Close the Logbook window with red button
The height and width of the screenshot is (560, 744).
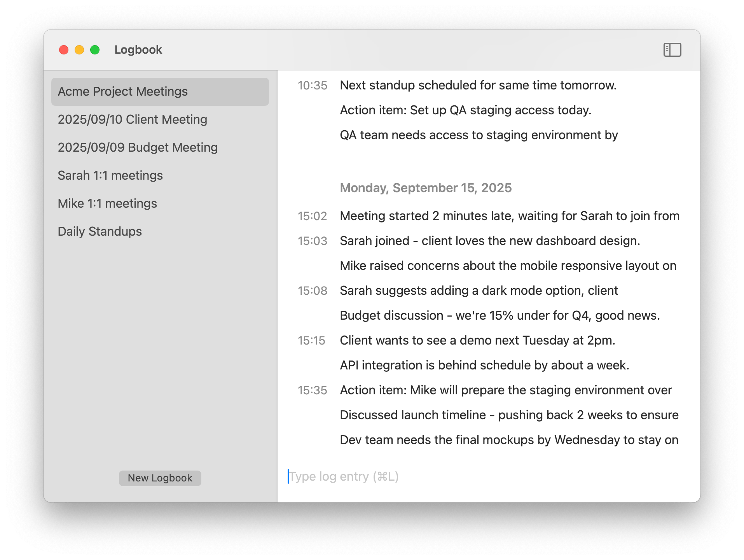(x=64, y=50)
